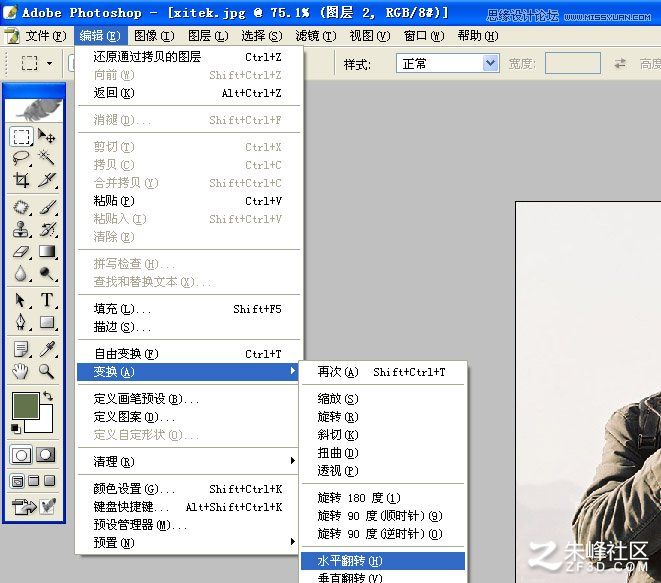The width and height of the screenshot is (661, 583).
Task: Open the 滤镜(T) menu
Action: pos(316,36)
